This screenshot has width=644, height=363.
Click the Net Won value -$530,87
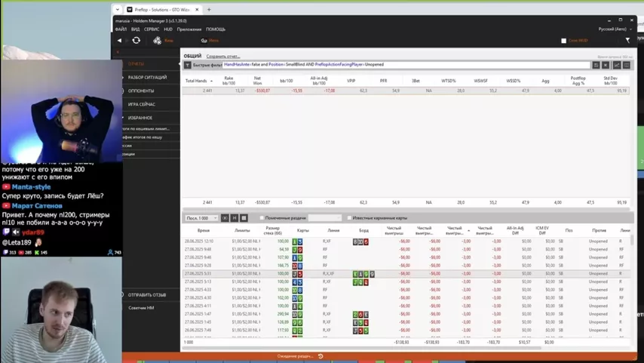pyautogui.click(x=262, y=91)
